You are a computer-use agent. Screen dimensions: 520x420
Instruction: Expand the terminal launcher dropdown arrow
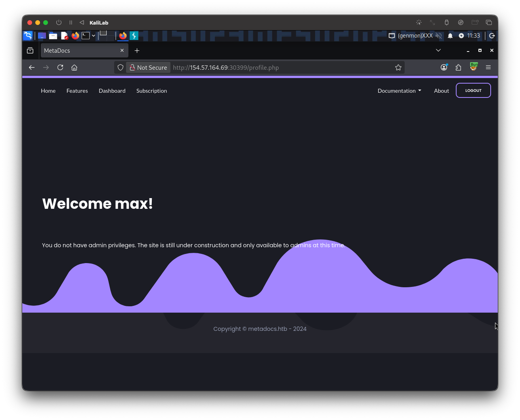(94, 36)
